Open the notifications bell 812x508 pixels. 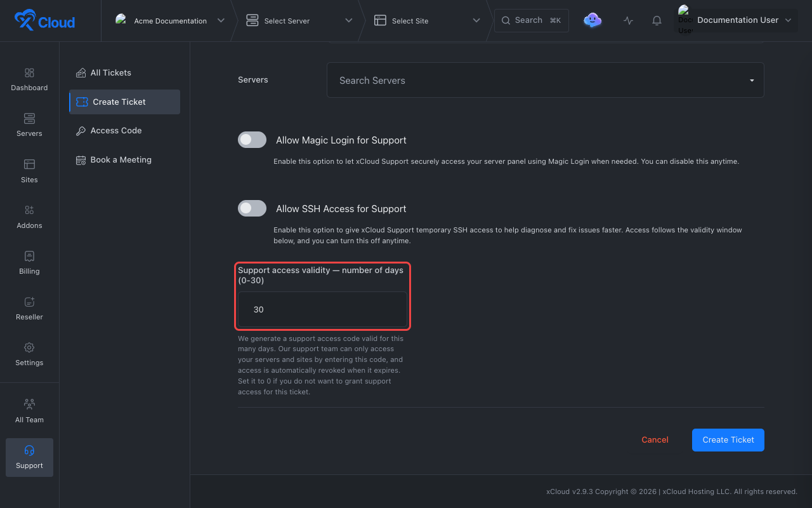[657, 20]
